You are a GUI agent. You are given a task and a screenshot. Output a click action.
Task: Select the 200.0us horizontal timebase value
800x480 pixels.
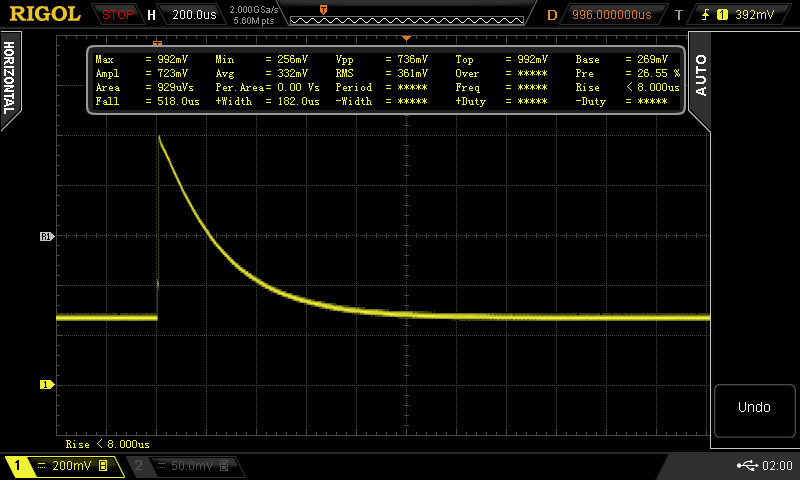point(193,15)
